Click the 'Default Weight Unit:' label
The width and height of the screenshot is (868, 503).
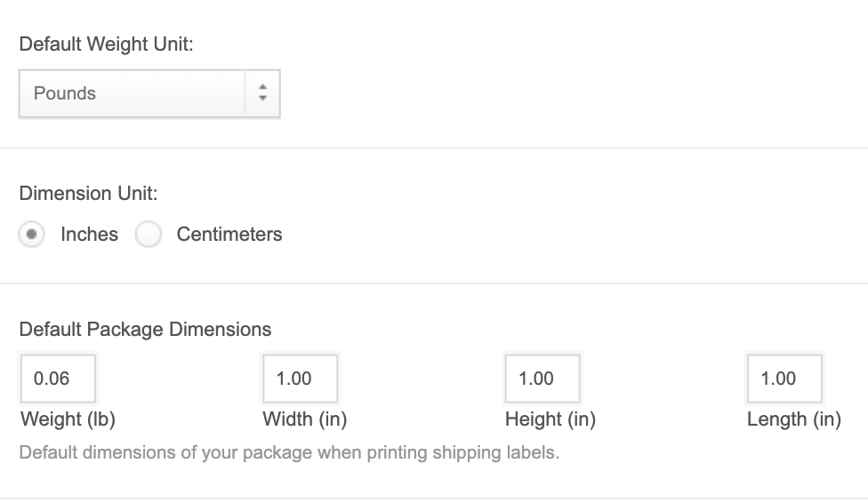pyautogui.click(x=106, y=44)
